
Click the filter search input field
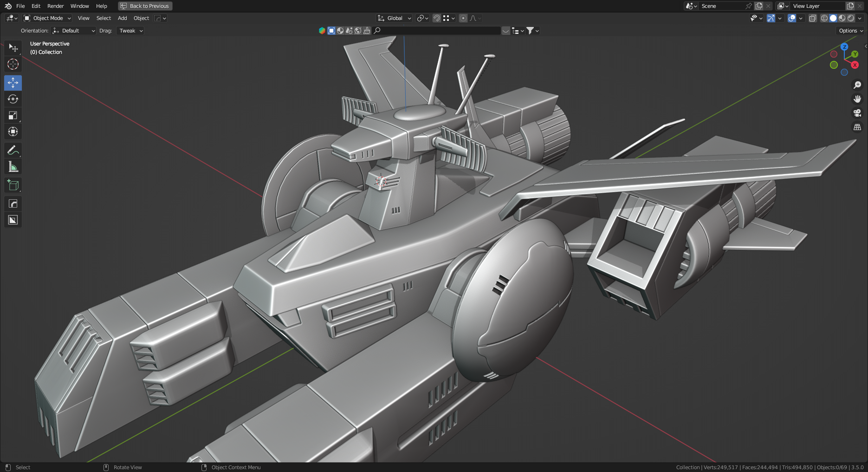[436, 31]
